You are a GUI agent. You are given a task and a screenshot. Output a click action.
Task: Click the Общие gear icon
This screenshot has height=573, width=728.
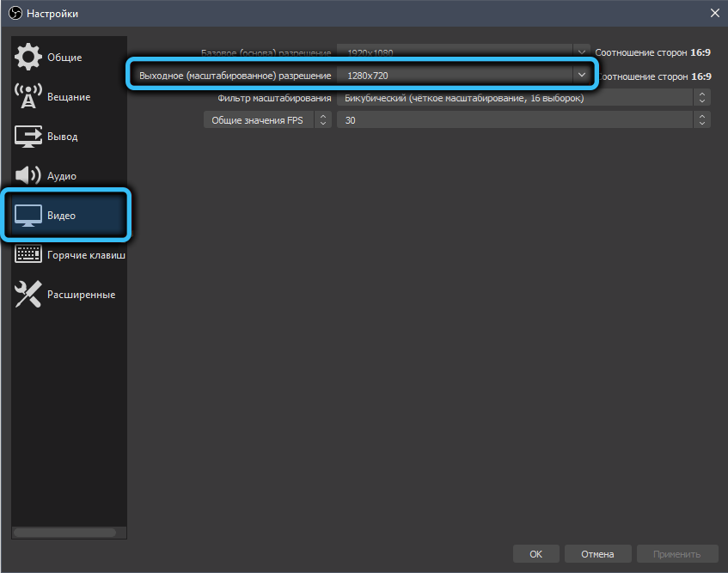28,58
